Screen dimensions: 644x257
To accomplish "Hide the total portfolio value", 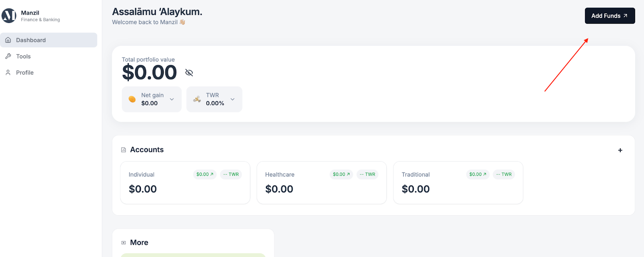I will [x=189, y=72].
